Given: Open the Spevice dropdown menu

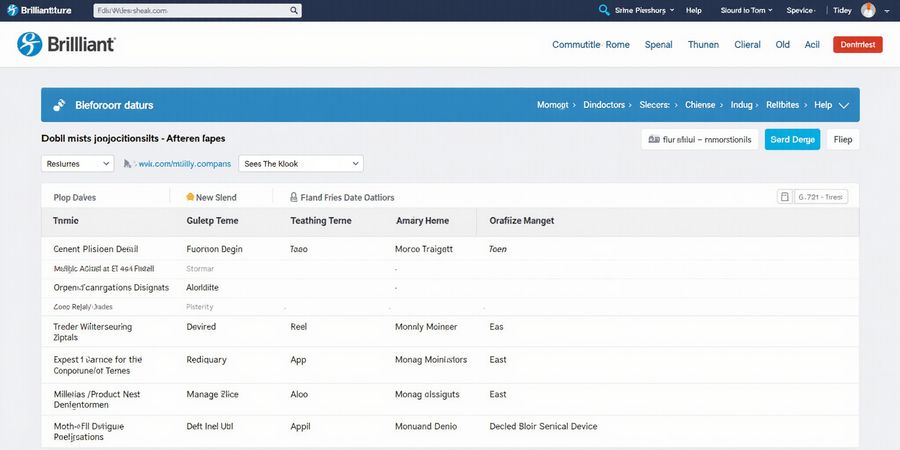Looking at the screenshot, I should [x=801, y=10].
